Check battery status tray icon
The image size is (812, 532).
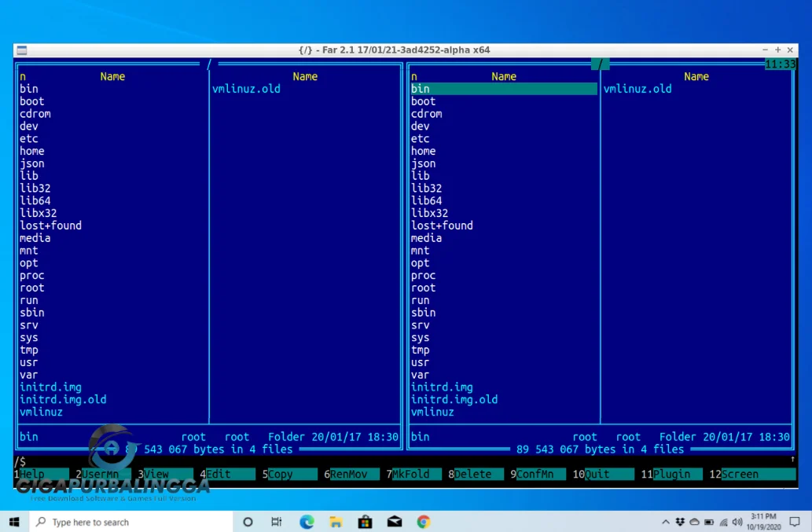(x=709, y=522)
